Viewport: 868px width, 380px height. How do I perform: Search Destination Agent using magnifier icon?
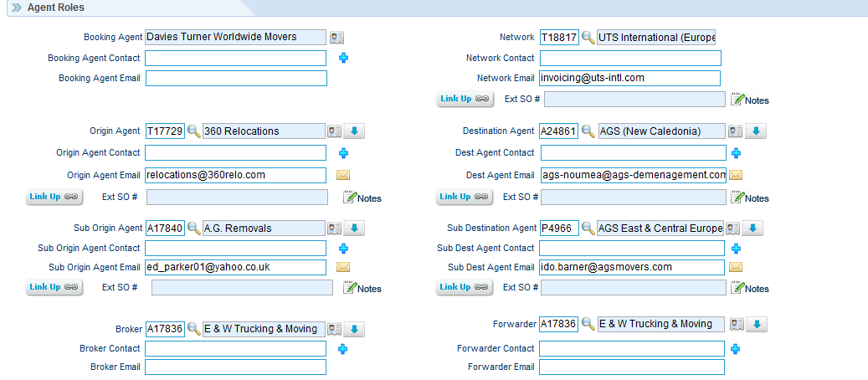[x=589, y=131]
